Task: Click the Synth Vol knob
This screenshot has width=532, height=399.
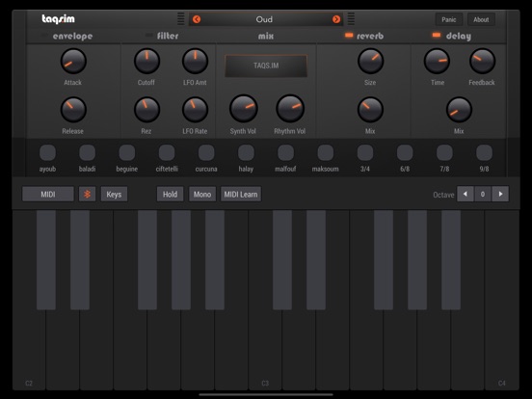Action: pyautogui.click(x=244, y=109)
